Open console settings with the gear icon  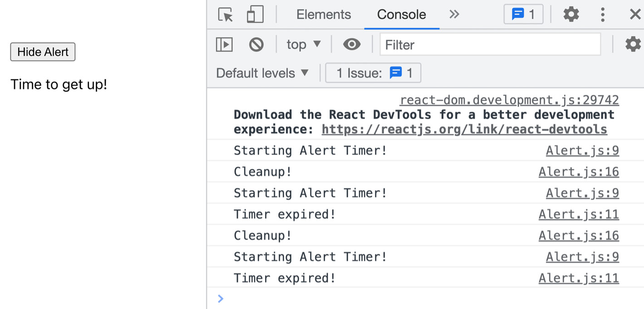tap(633, 44)
